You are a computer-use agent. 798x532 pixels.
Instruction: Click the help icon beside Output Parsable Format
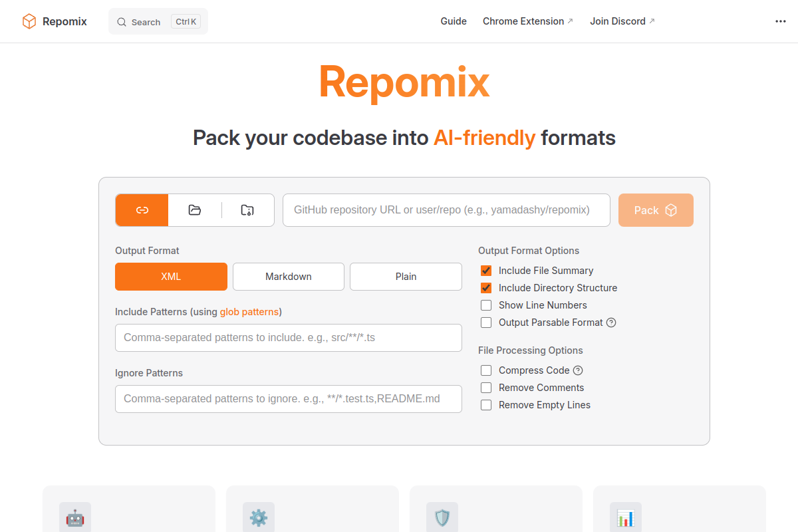coord(612,323)
